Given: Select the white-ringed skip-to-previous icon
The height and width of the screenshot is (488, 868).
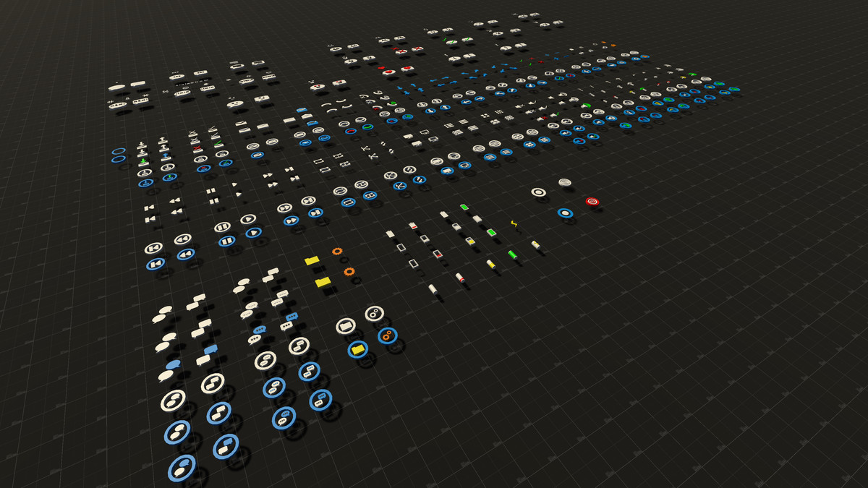Looking at the screenshot, I should tap(153, 248).
